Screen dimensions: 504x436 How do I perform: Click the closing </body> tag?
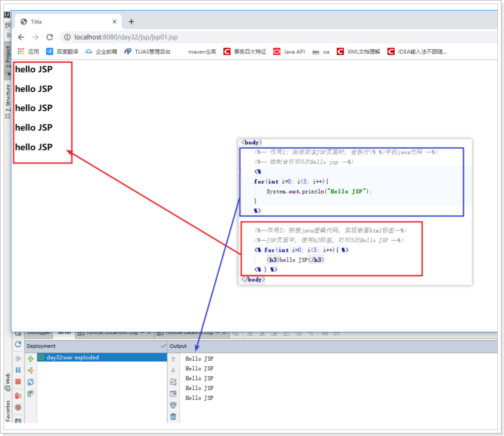click(254, 280)
